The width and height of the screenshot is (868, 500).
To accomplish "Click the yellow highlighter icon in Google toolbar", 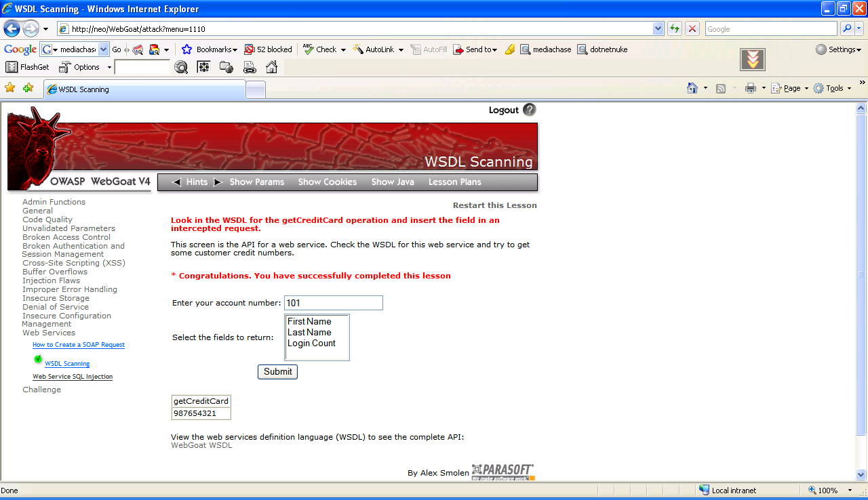I will point(510,49).
